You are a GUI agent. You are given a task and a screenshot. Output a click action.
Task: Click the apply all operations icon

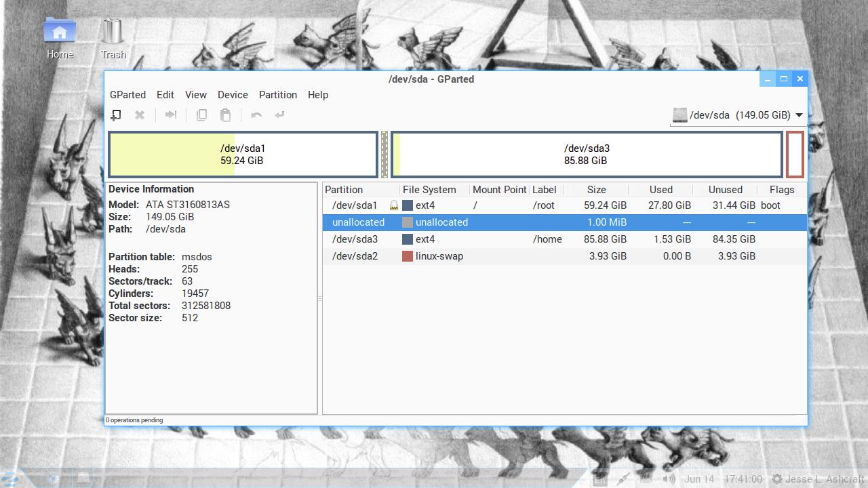[x=279, y=115]
